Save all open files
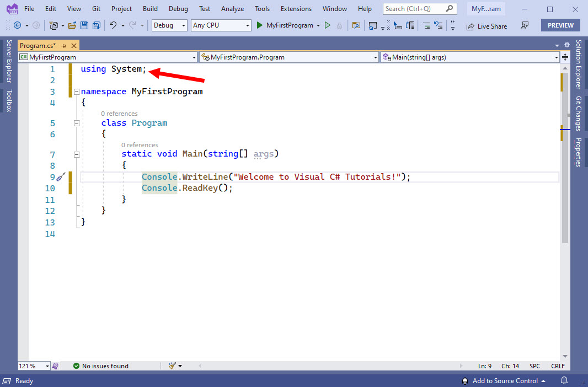Viewport: 588px width, 387px height. point(97,25)
